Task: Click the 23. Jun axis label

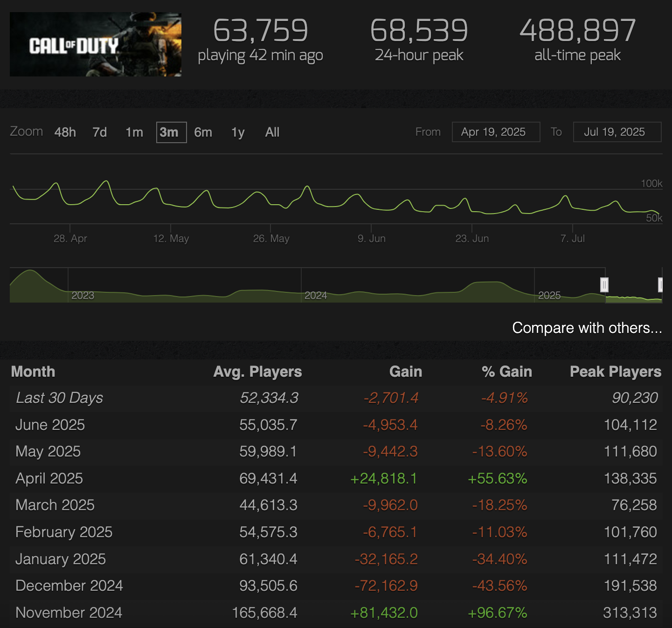Action: (472, 238)
